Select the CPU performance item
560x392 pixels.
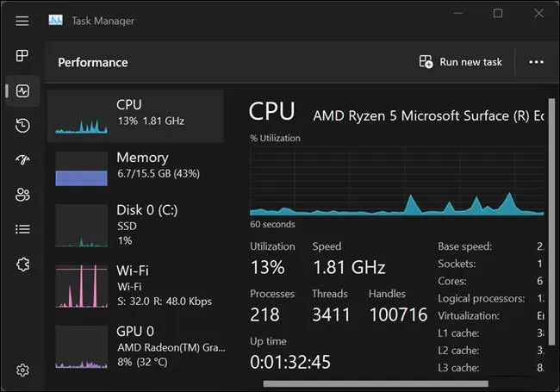point(135,115)
